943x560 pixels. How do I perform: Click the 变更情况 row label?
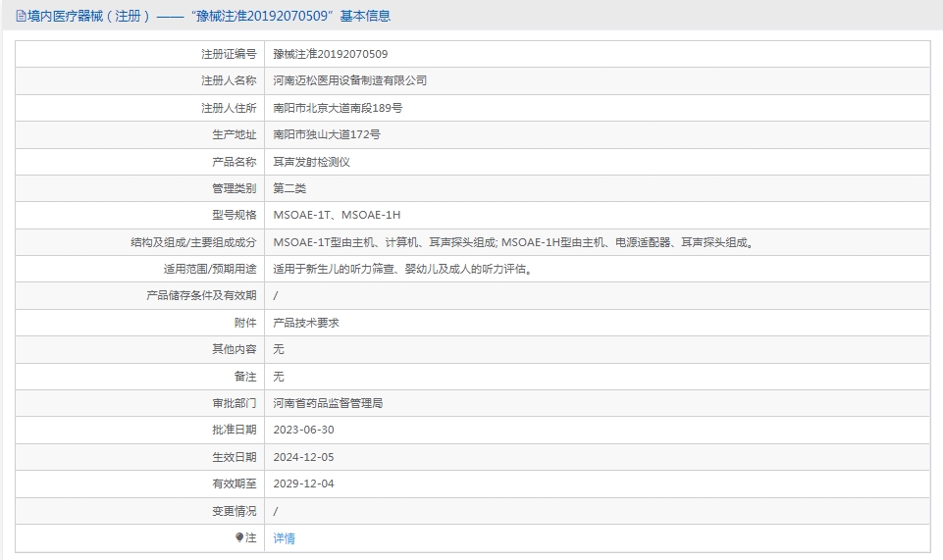[234, 511]
